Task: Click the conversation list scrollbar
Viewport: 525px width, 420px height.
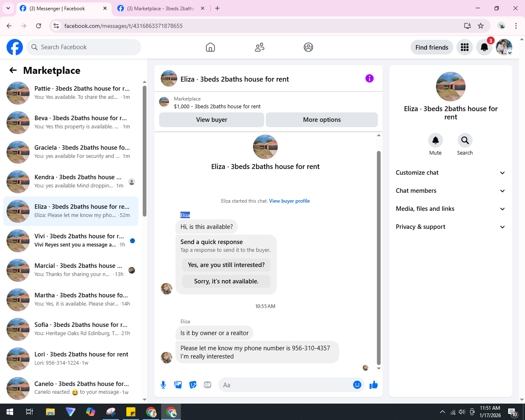Action: (x=144, y=151)
